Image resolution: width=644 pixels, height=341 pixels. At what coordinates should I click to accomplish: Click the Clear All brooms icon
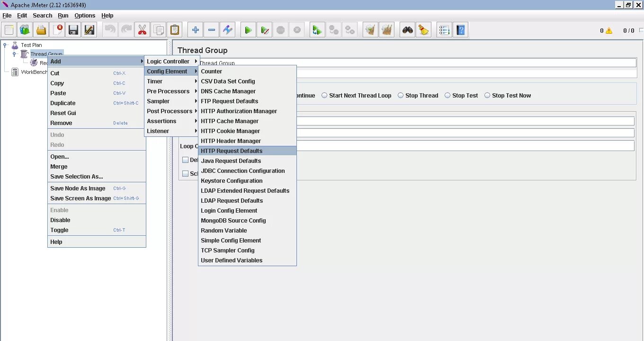[x=386, y=30]
